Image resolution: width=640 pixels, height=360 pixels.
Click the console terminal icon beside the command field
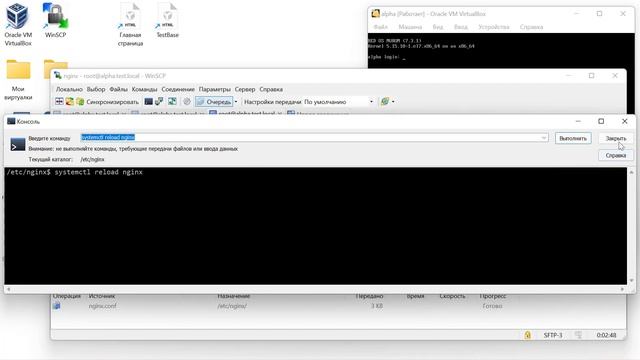pyautogui.click(x=18, y=144)
